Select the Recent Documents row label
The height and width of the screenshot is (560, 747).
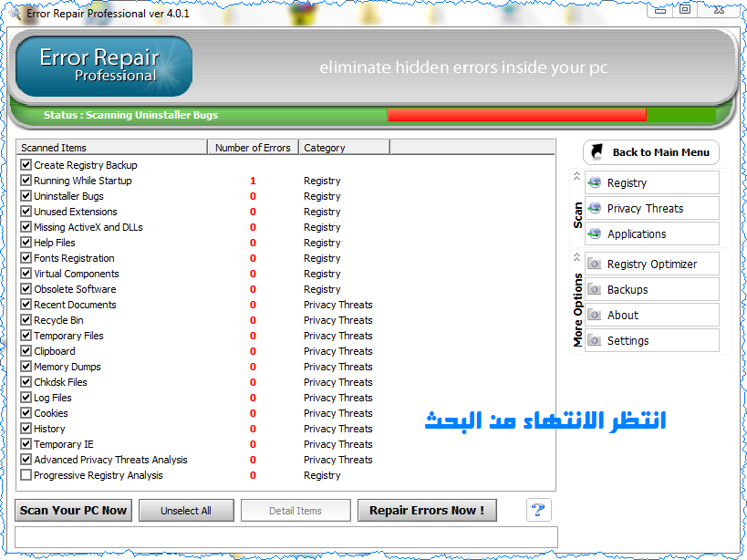click(x=75, y=305)
